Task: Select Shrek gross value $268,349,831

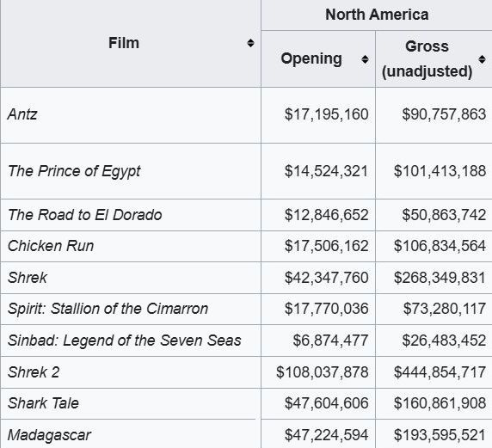Action: click(x=440, y=278)
